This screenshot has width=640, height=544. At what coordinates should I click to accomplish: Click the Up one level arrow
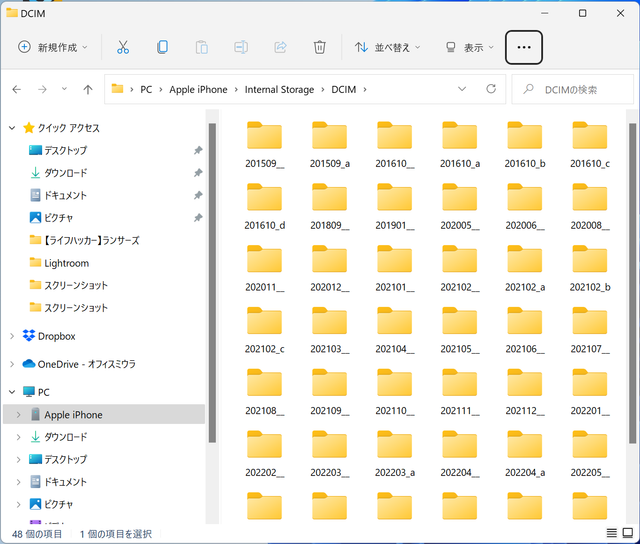pyautogui.click(x=88, y=89)
